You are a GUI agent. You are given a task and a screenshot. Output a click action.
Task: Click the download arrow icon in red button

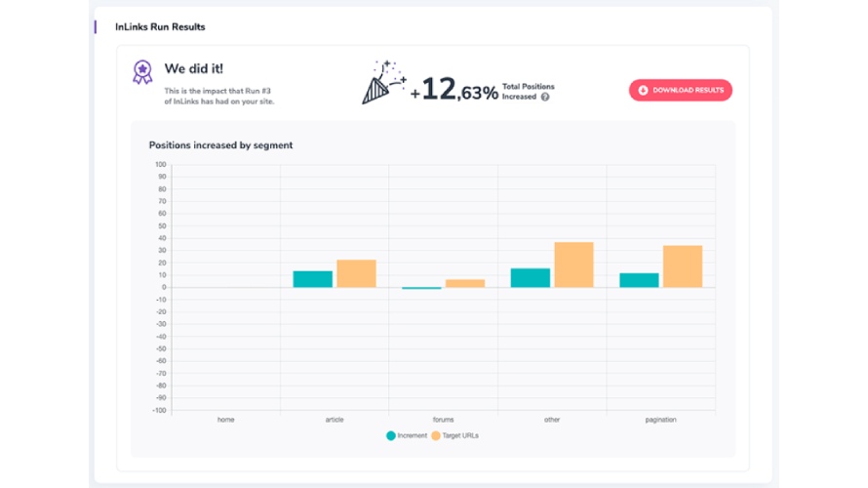tap(643, 91)
